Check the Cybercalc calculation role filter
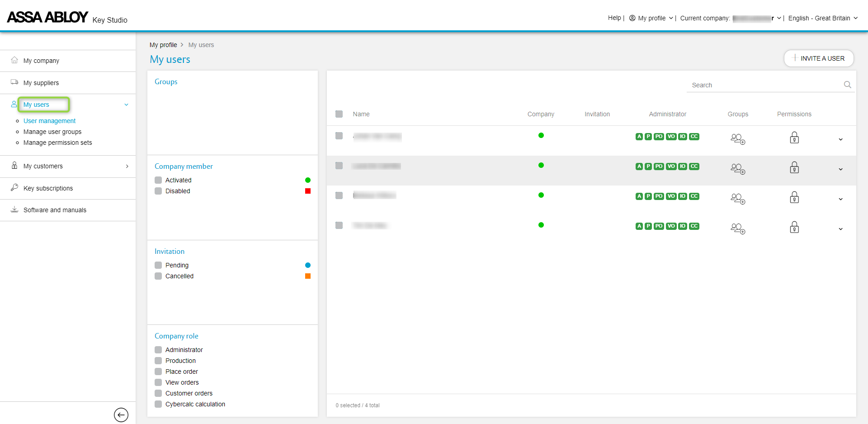The width and height of the screenshot is (868, 424). [158, 404]
